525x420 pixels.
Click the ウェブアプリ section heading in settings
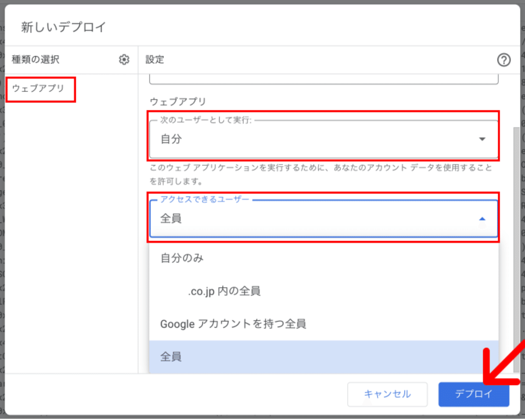178,102
